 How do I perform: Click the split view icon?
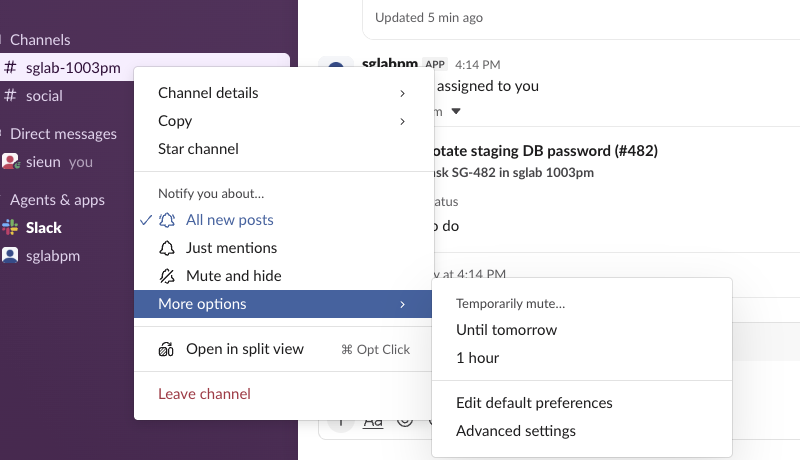(x=166, y=349)
